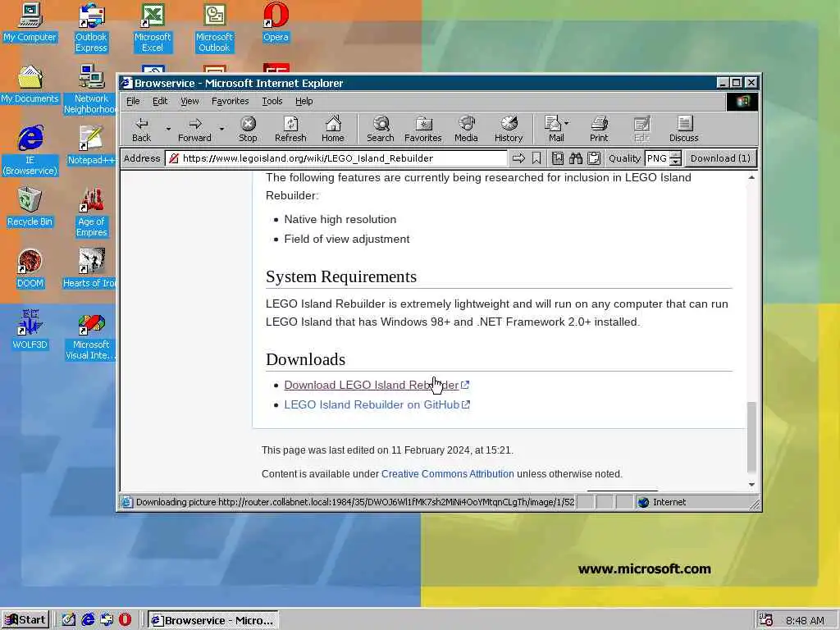
Task: Select the My Documents desktop icon
Action: (x=30, y=84)
